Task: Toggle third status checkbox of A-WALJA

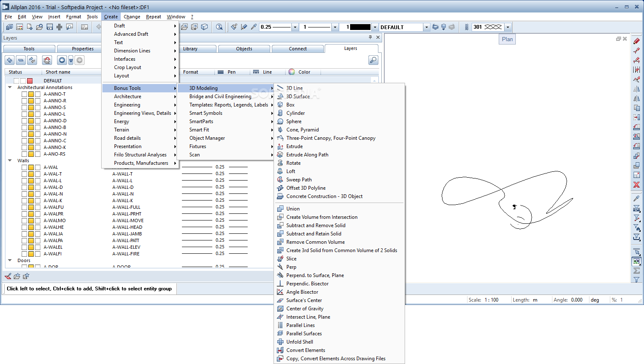Action: click(37, 234)
